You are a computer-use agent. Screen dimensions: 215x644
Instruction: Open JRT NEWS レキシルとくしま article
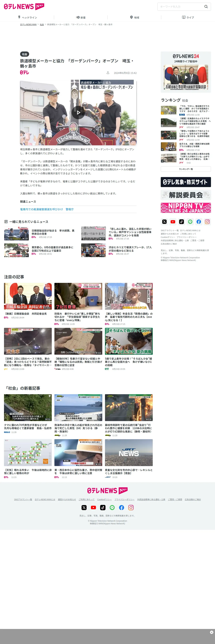coord(129,459)
